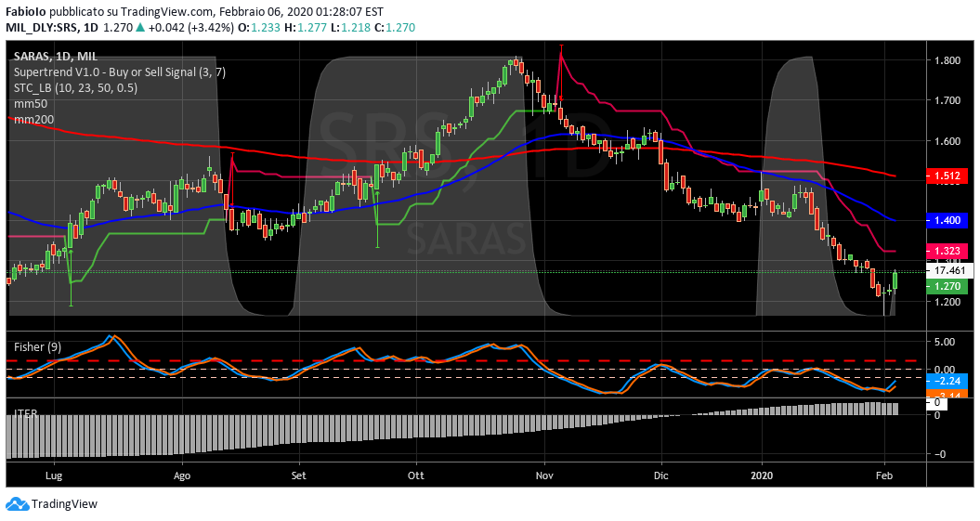The width and height of the screenshot is (980, 521).
Task: Click the TradingView text beside the logo
Action: (64, 504)
